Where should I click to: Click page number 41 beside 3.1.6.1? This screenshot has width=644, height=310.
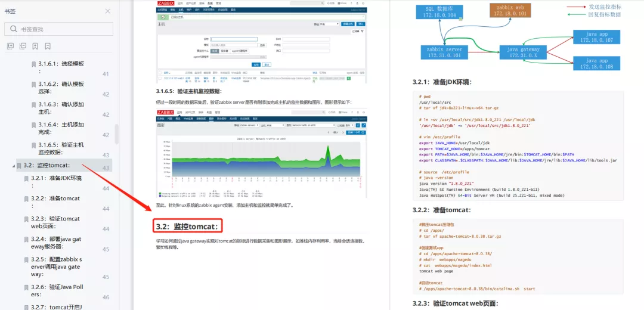pos(106,74)
